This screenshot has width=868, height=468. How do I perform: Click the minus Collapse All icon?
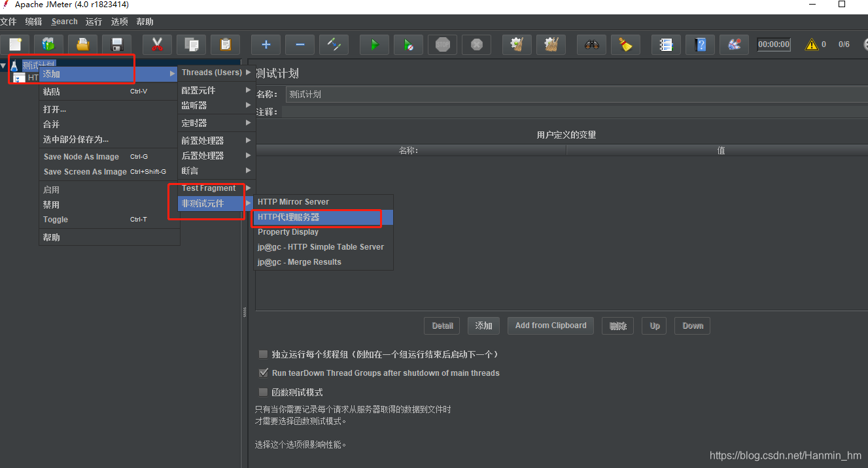click(x=300, y=45)
